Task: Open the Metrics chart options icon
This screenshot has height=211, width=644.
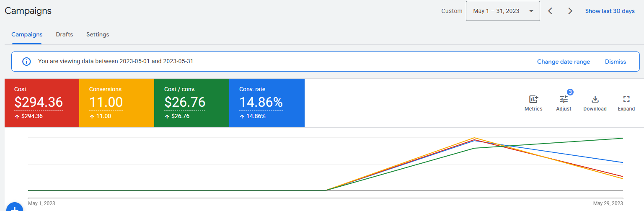Action: 533,99
